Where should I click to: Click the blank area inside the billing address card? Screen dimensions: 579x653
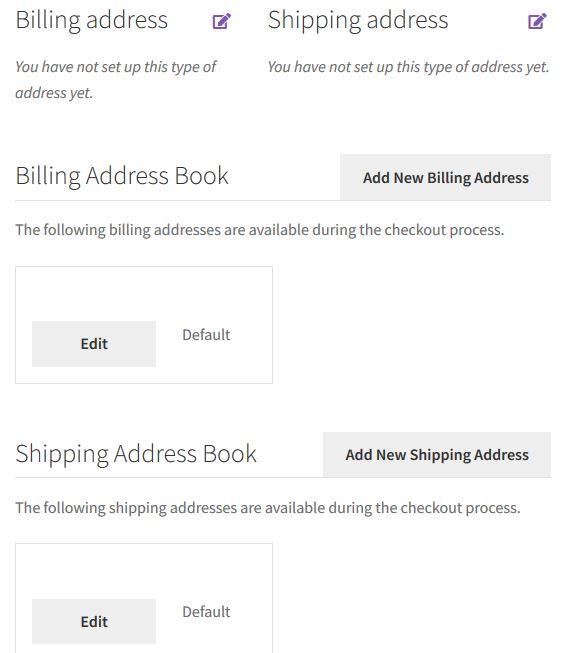click(144, 294)
